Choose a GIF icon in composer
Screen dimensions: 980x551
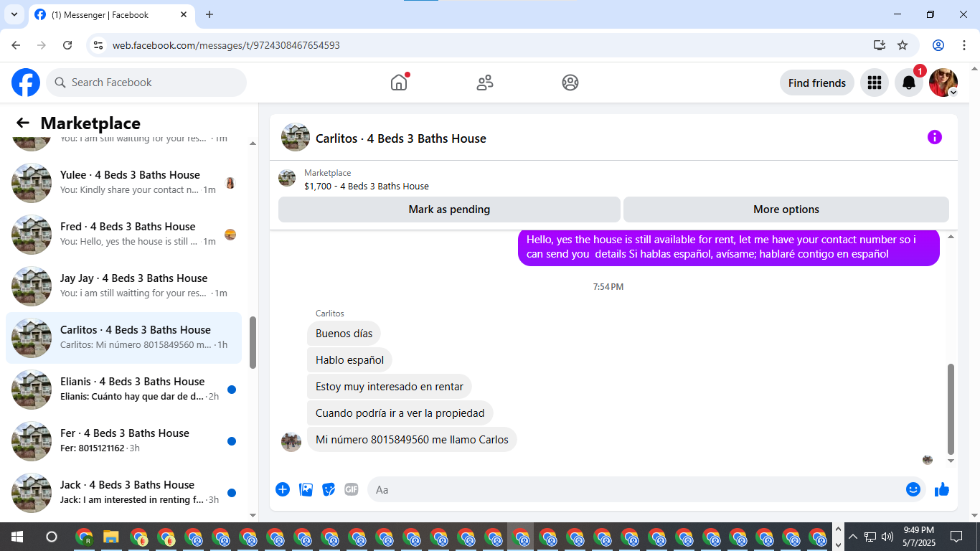(351, 489)
